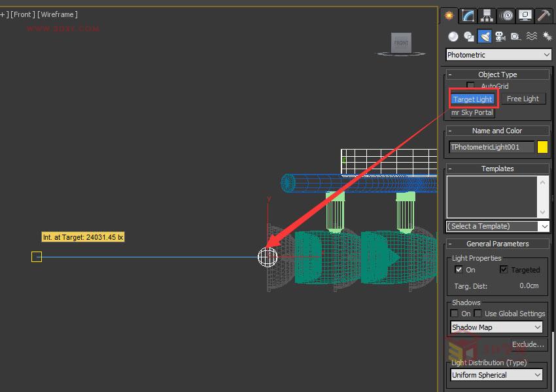The image size is (556, 392).
Task: Click the Free Light button
Action: 523,98
